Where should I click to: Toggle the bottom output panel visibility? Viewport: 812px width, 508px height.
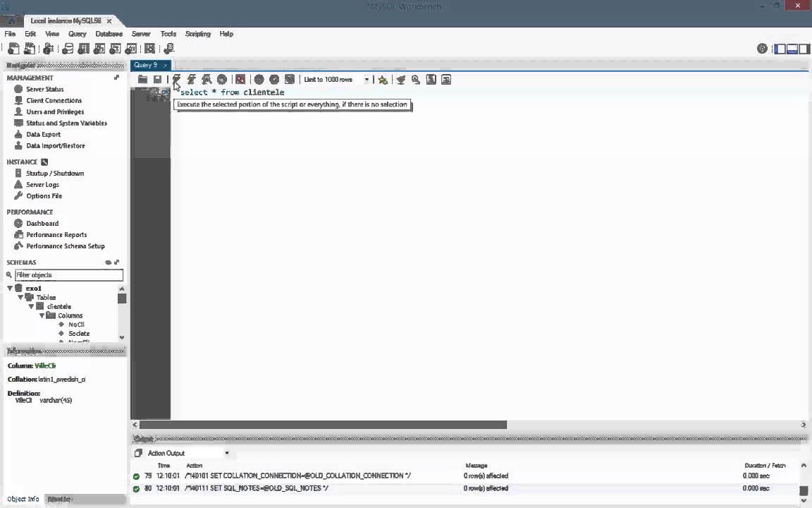click(792, 49)
